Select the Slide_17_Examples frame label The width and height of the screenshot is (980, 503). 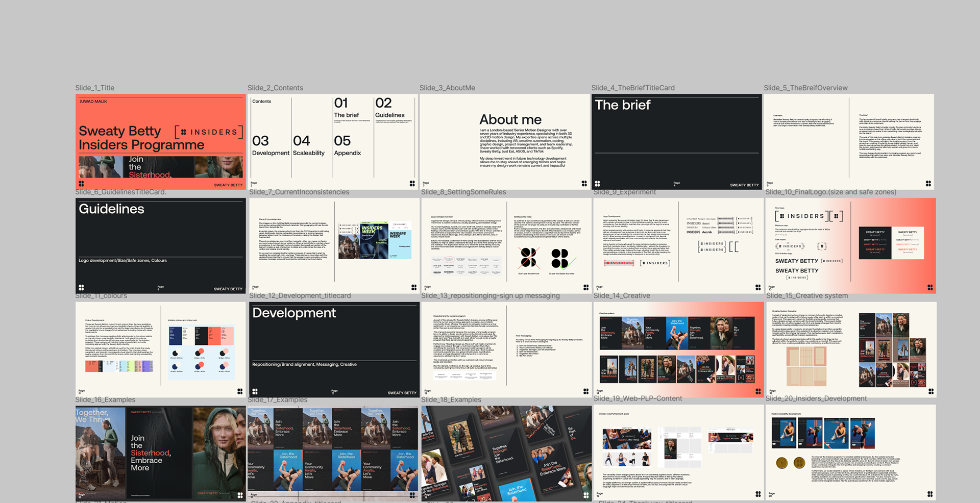[277, 399]
